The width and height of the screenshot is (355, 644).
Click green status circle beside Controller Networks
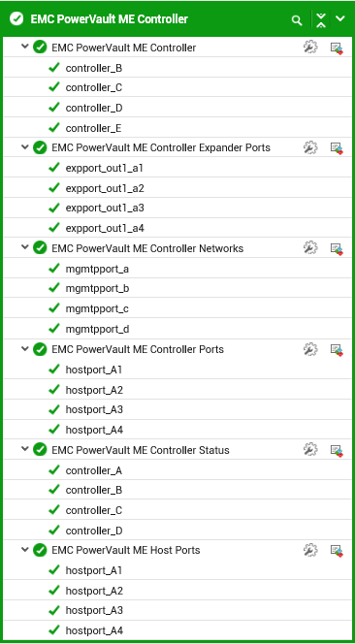pos(40,247)
